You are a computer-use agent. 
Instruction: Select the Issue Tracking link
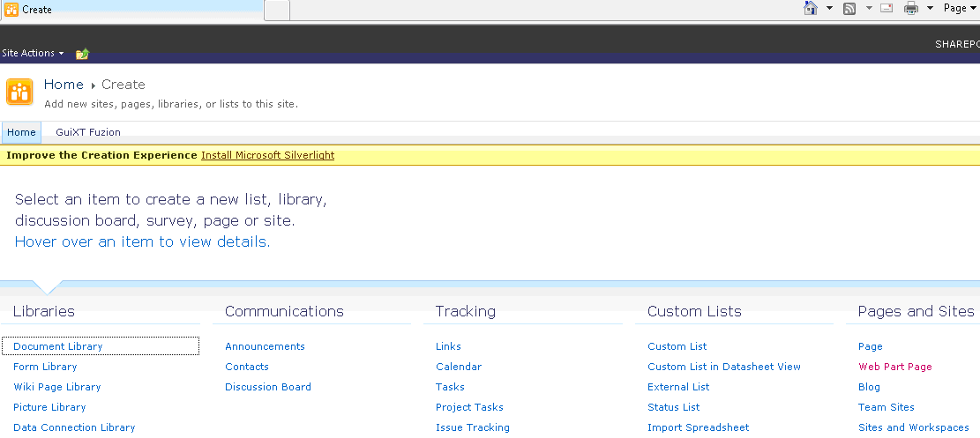[473, 427]
